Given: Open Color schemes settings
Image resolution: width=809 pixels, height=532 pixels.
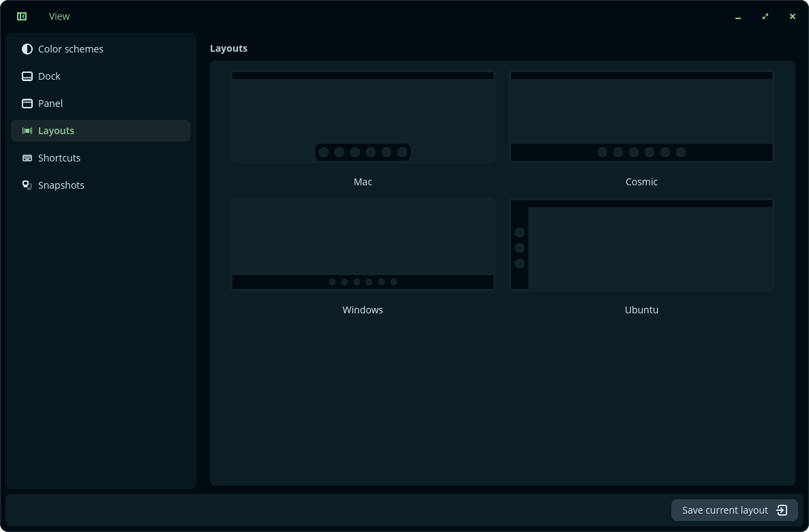Looking at the screenshot, I should coord(101,49).
